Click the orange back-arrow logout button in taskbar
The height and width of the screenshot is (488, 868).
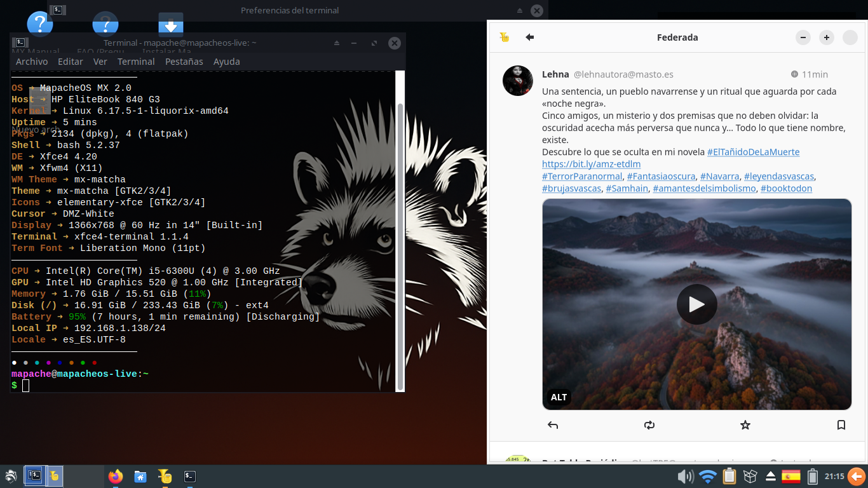point(857,476)
